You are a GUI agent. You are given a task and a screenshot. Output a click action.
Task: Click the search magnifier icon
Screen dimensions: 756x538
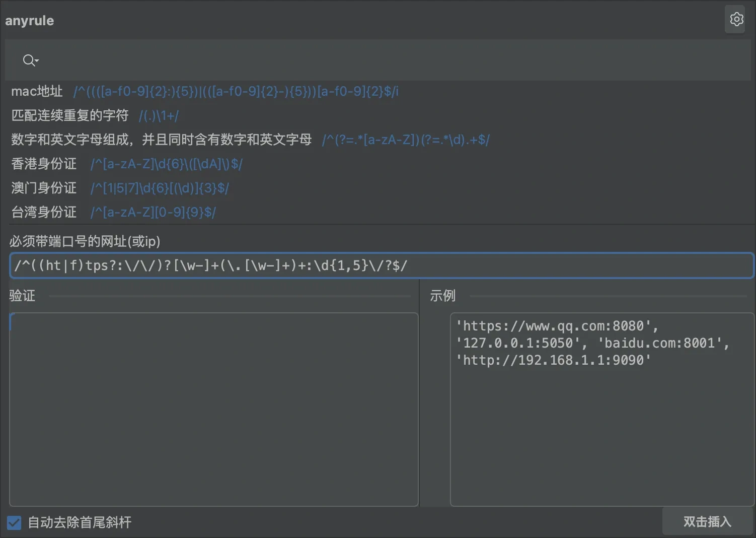coord(27,60)
